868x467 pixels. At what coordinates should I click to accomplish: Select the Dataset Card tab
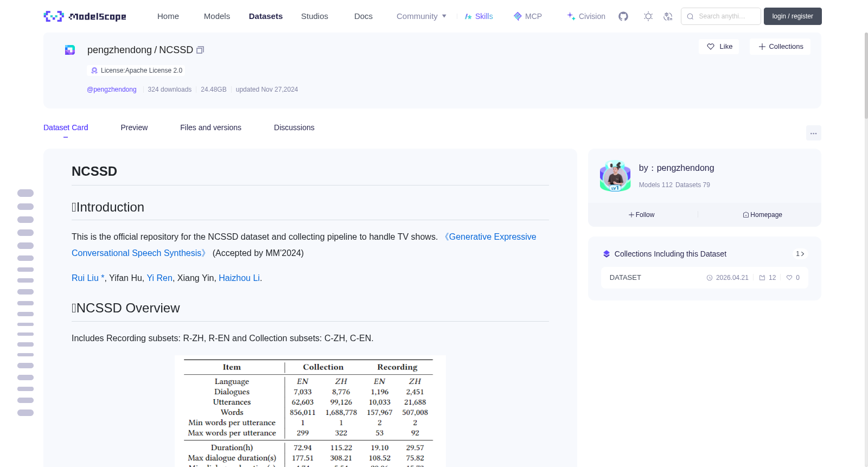tap(66, 127)
